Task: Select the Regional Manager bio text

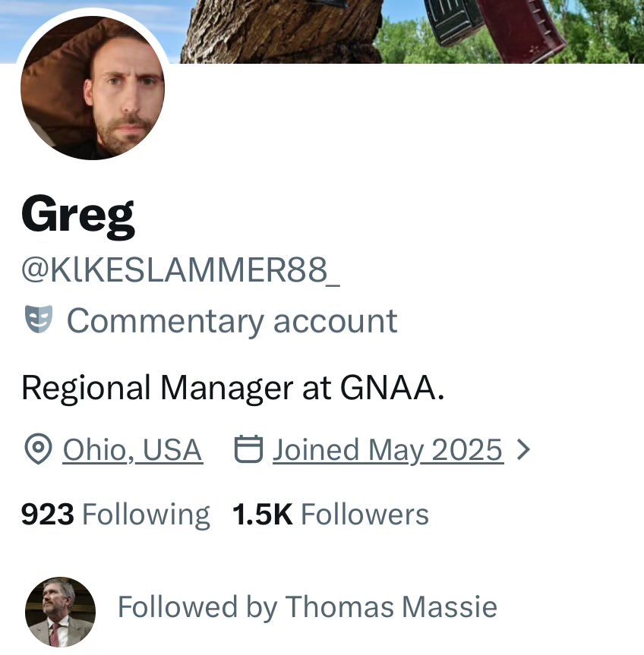Action: tap(233, 388)
